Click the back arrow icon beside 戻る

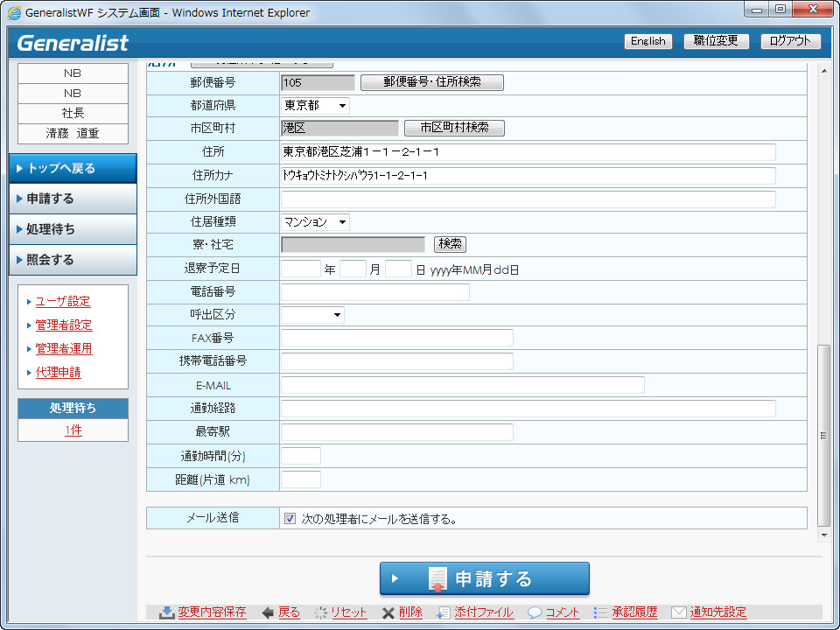[x=268, y=612]
